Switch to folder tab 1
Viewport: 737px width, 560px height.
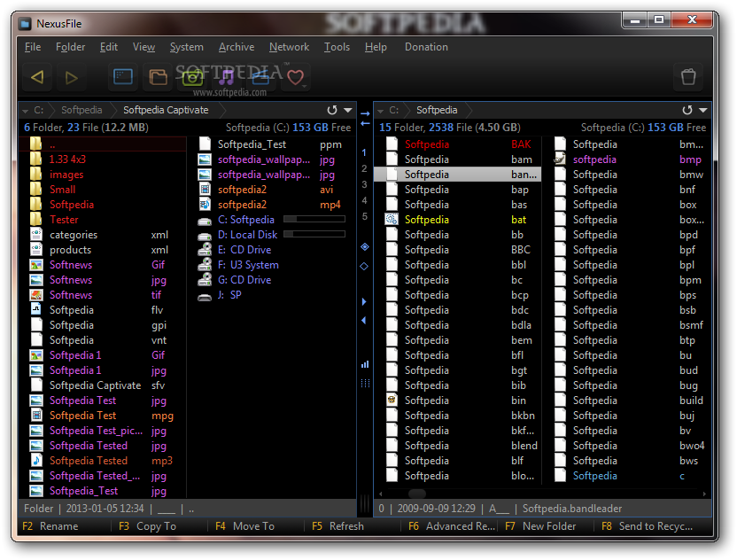pyautogui.click(x=364, y=152)
